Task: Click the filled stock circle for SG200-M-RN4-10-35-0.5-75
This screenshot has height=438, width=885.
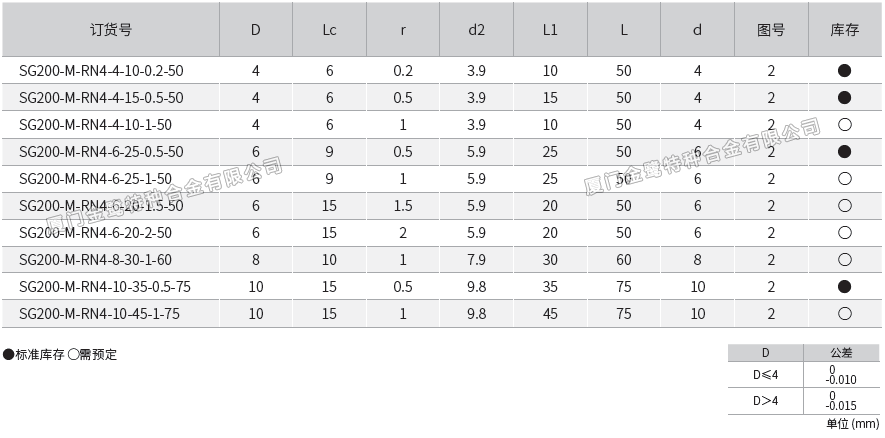Action: (845, 287)
